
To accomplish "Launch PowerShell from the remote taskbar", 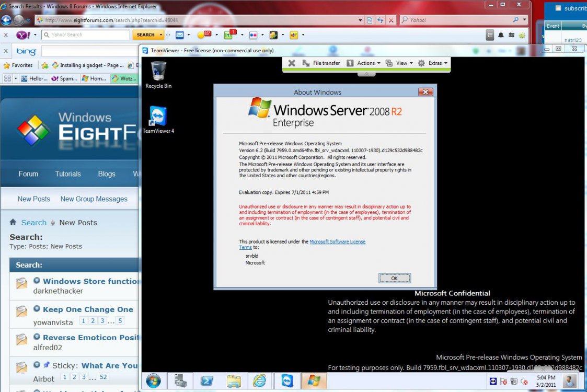I will point(206,381).
